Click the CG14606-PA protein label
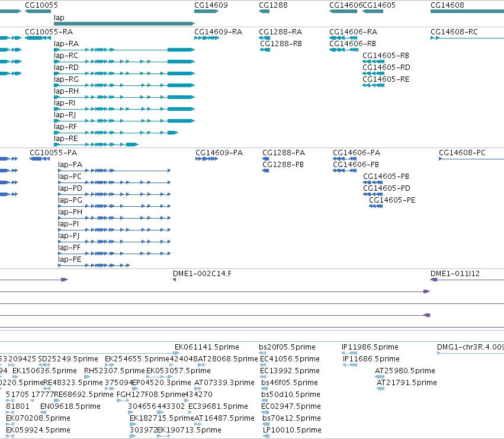Screen dimensions: 504x439 click(x=357, y=153)
